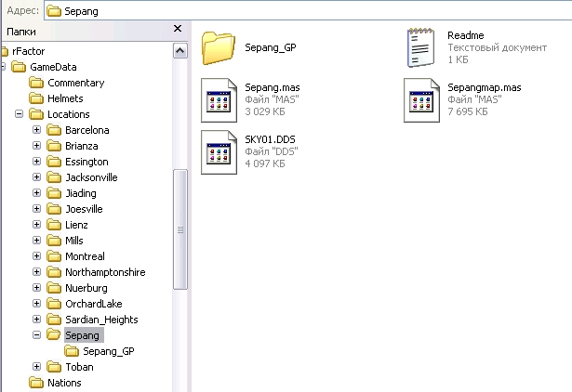Click the Montreal folder icon
The width and height of the screenshot is (572, 392).
(54, 256)
